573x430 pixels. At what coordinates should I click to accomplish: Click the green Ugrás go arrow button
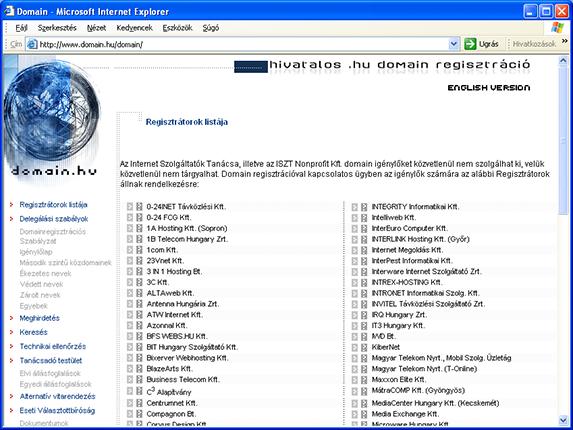pos(470,44)
